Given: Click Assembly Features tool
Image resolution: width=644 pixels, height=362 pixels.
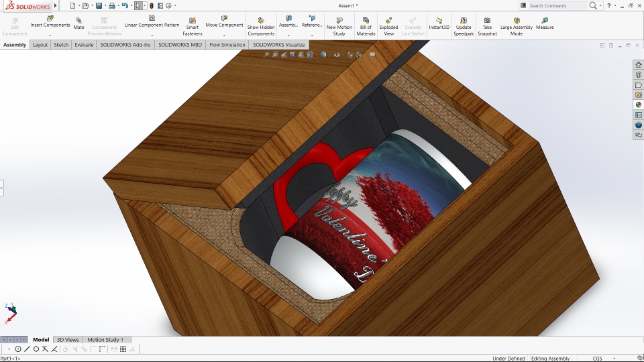Looking at the screenshot, I should [288, 21].
